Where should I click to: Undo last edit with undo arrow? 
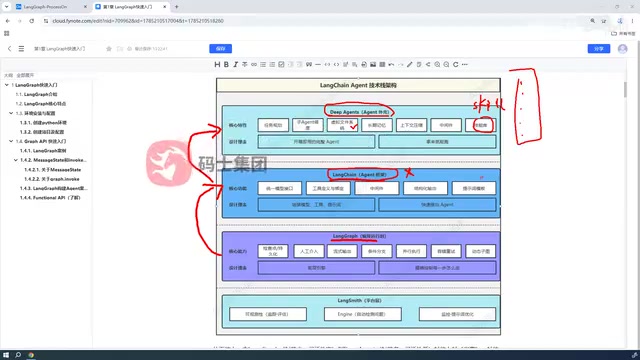pyautogui.click(x=391, y=64)
